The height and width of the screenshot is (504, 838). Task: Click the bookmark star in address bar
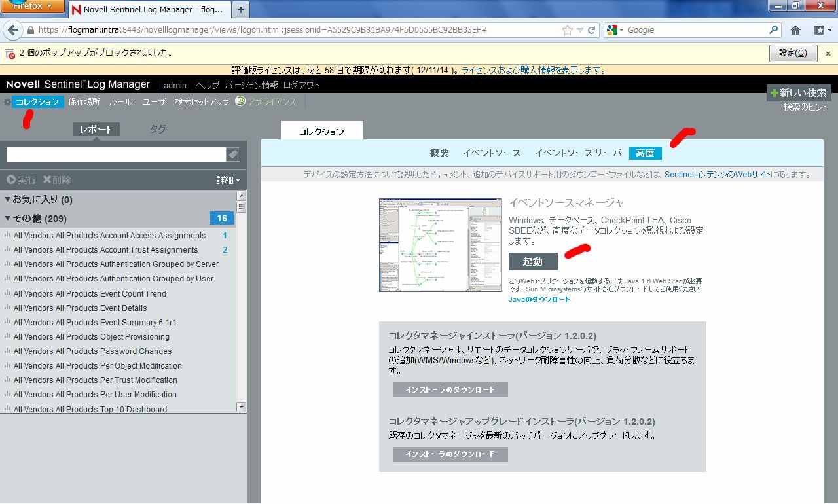[568, 30]
